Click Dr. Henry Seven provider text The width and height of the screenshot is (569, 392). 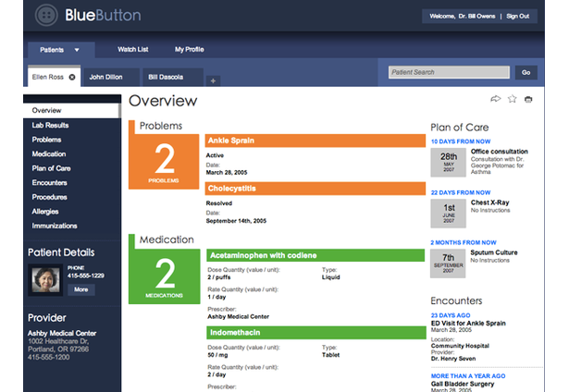[453, 359]
